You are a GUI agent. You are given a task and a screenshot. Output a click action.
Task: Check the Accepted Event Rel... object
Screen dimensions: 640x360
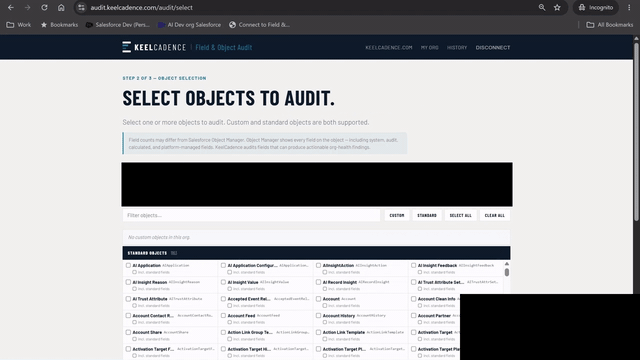pos(223,299)
